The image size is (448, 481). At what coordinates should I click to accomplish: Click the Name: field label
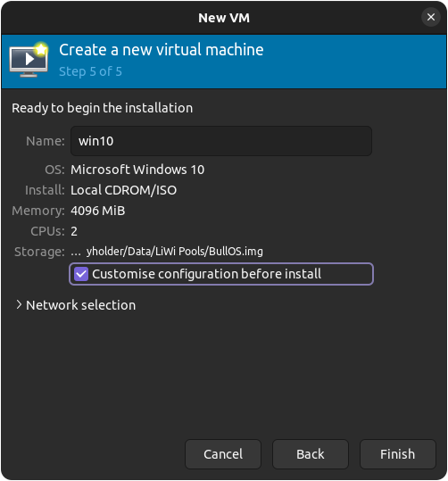pyautogui.click(x=46, y=141)
